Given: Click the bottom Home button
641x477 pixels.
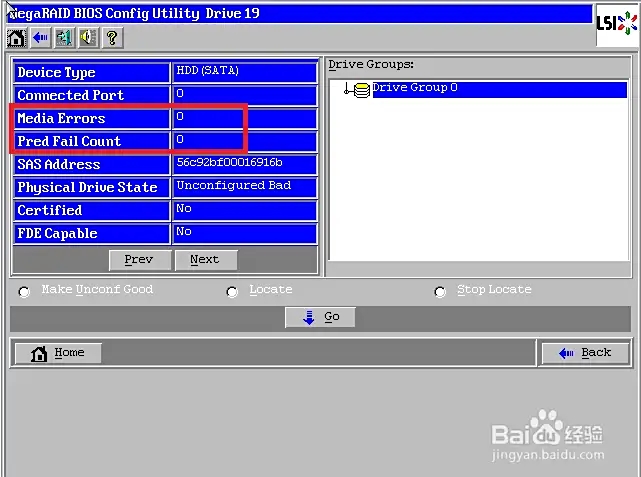Looking at the screenshot, I should pos(58,353).
